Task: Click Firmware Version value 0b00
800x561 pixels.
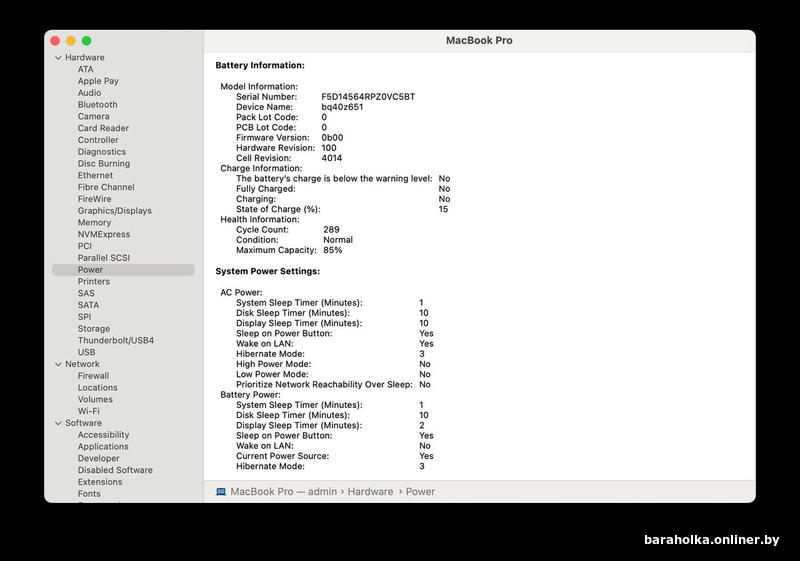Action: coord(332,138)
